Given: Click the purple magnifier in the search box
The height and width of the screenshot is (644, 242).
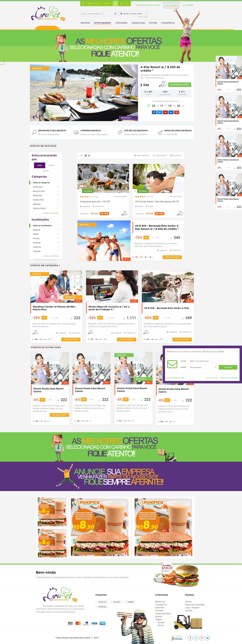Looking at the screenshot, I should coord(115,14).
